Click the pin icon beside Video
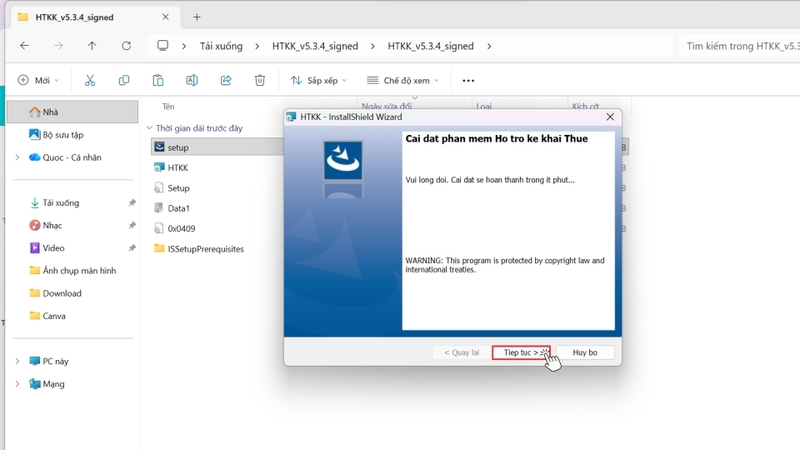This screenshot has height=450, width=800. click(132, 248)
